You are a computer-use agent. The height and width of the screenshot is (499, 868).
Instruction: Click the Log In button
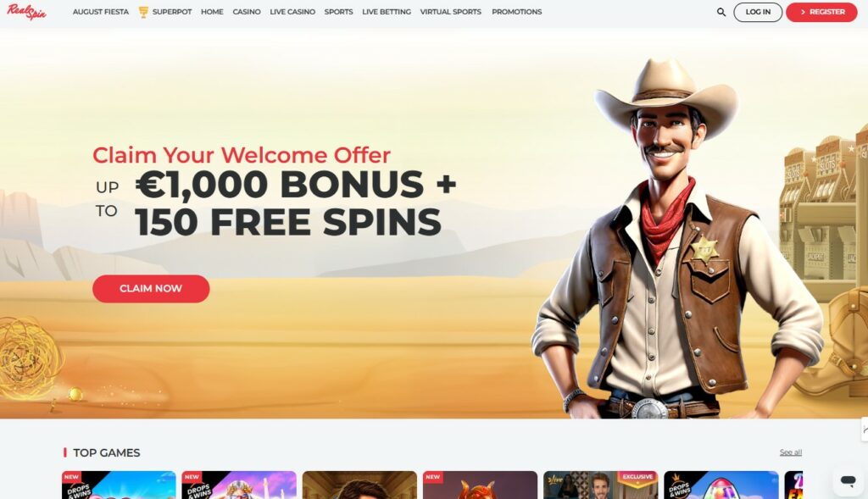click(x=758, y=12)
